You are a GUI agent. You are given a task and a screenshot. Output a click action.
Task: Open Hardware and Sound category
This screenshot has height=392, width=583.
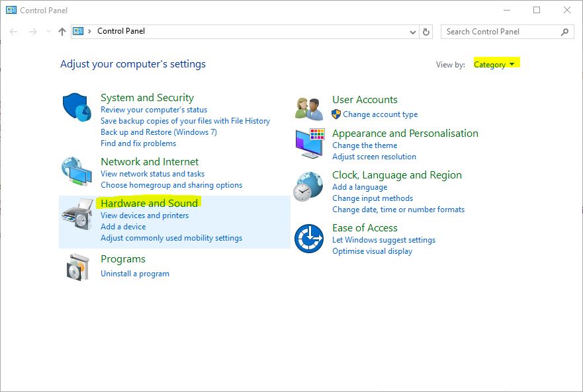149,203
